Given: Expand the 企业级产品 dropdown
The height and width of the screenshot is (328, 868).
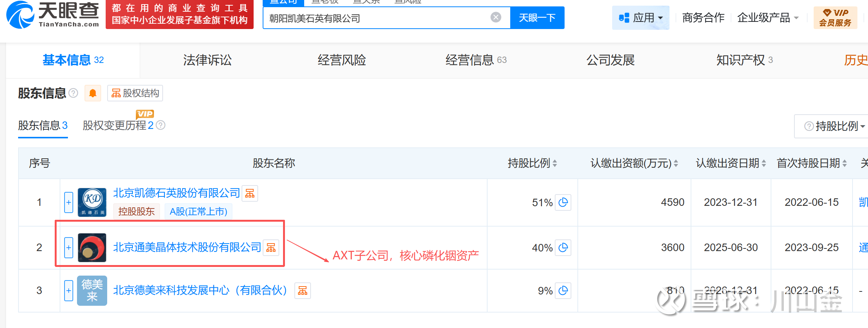Looking at the screenshot, I should coord(768,18).
